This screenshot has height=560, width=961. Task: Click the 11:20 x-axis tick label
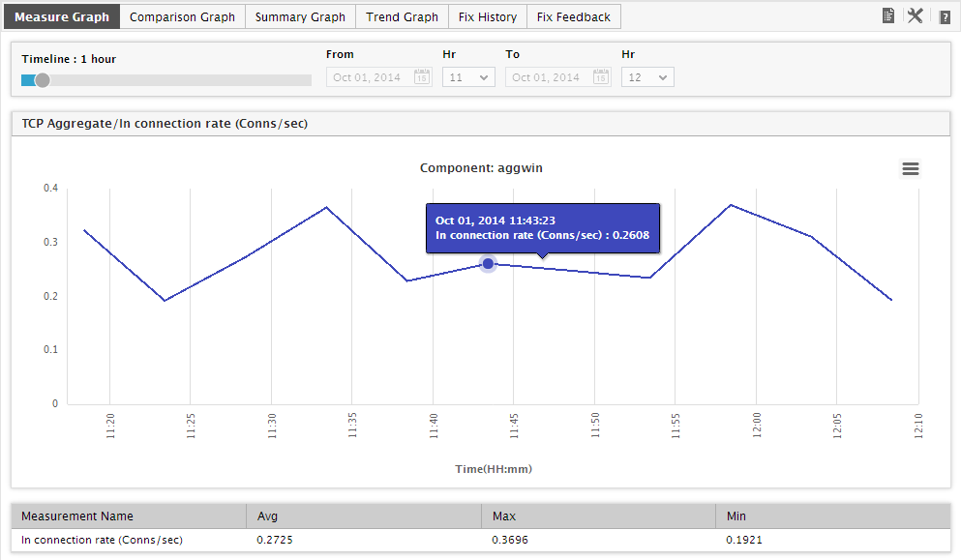pos(109,426)
